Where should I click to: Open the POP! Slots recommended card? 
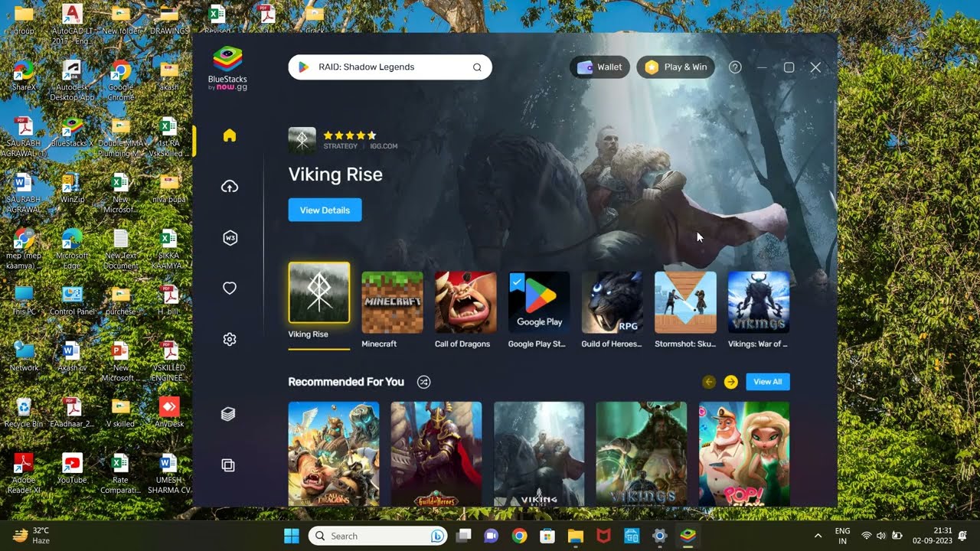(744, 454)
